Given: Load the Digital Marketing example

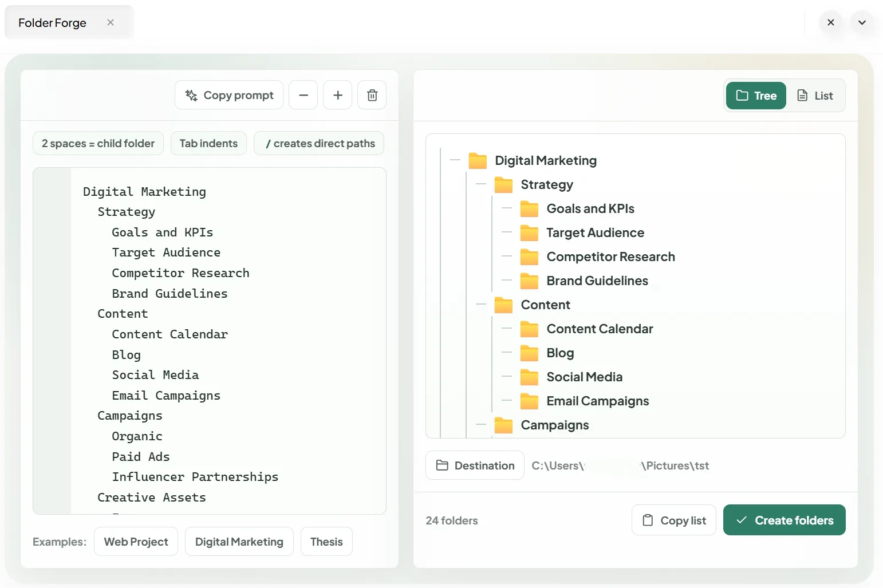Looking at the screenshot, I should (x=239, y=542).
